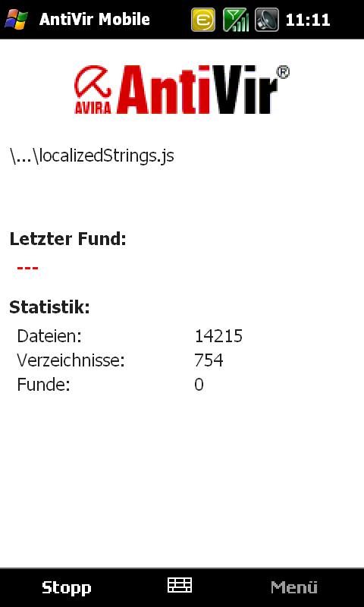The height and width of the screenshot is (607, 364).
Task: Click the Avira red umbrella logo
Action: (93, 90)
